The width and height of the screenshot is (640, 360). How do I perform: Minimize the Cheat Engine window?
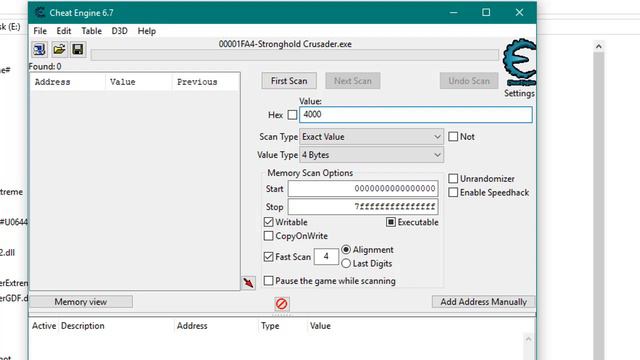[x=453, y=13]
